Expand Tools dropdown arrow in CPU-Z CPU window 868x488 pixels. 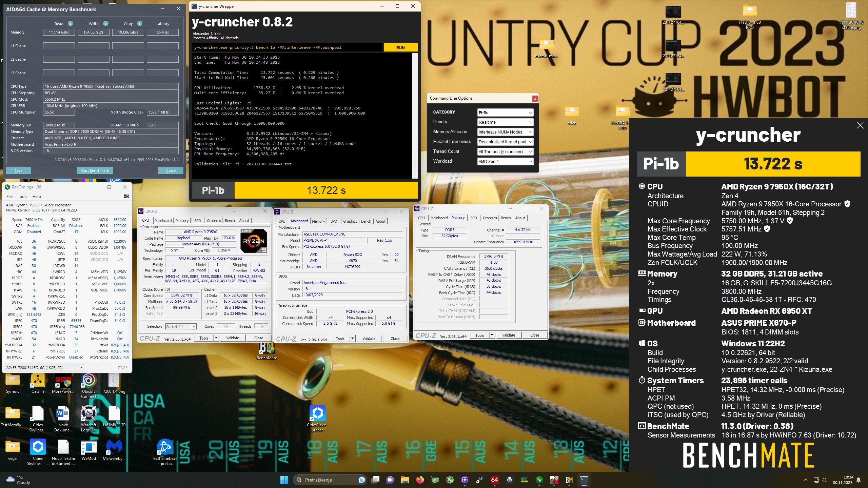pos(216,338)
